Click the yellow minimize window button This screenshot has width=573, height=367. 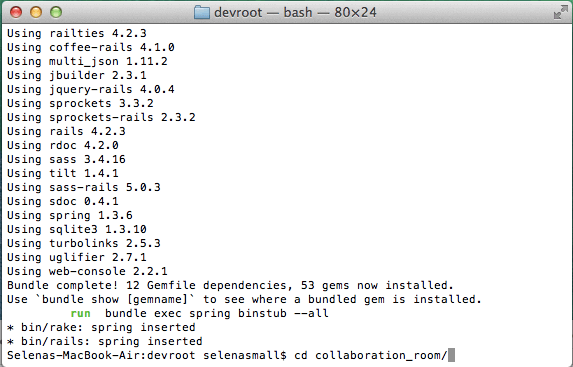(36, 12)
